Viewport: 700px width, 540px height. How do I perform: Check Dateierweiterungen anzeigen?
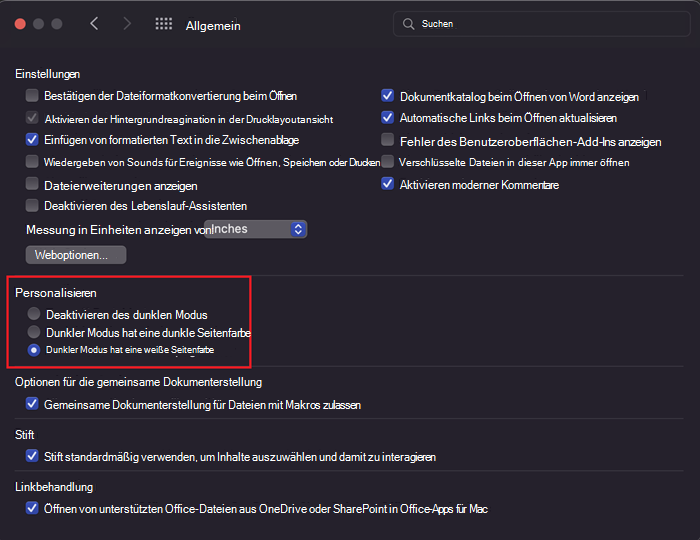(x=32, y=184)
